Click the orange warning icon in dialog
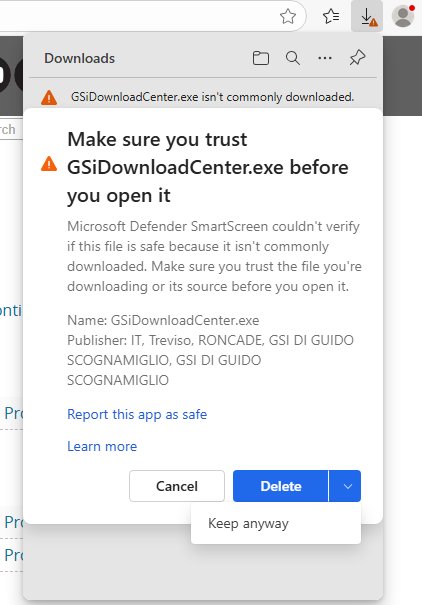 [49, 164]
